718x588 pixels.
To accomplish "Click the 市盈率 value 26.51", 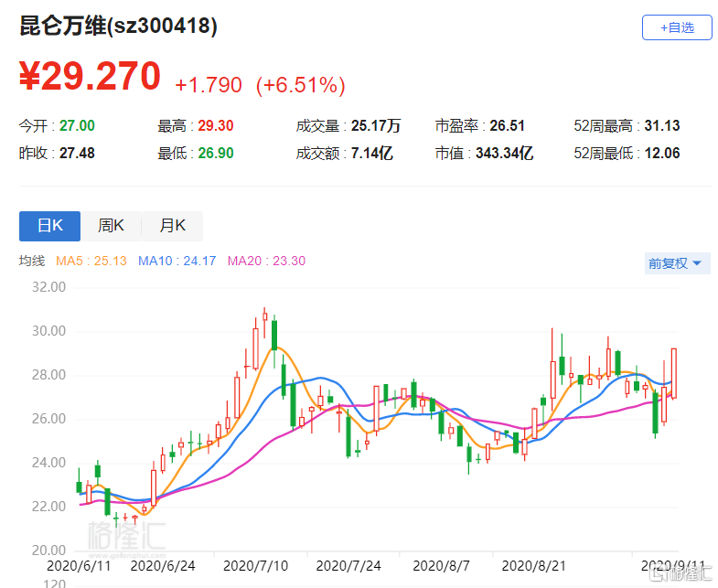I will 507,125.
